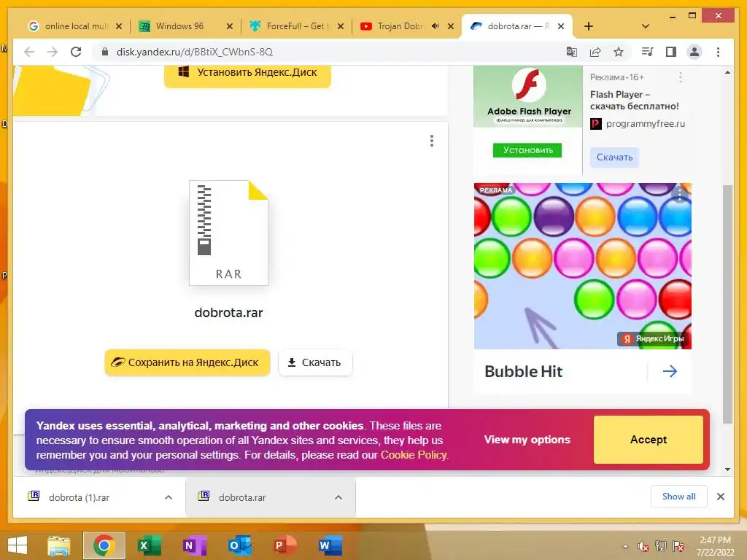Go forward with the forward arrow
This screenshot has height=560, width=747.
53,52
